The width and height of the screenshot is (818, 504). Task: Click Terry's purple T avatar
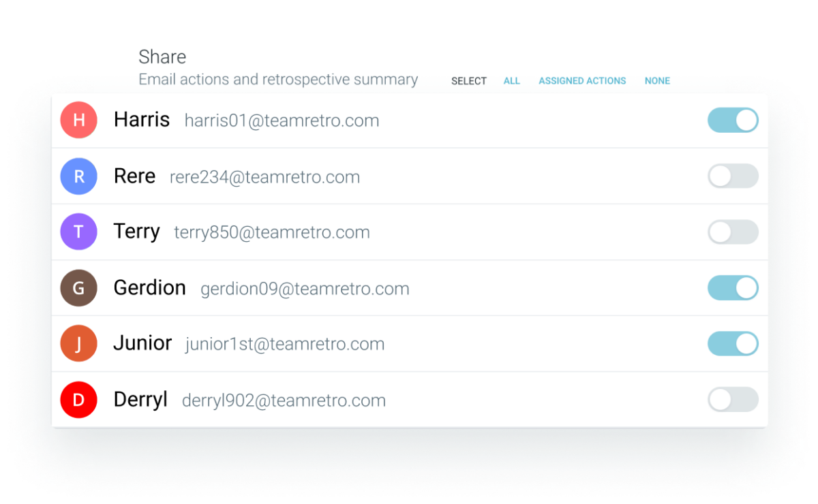pyautogui.click(x=79, y=232)
